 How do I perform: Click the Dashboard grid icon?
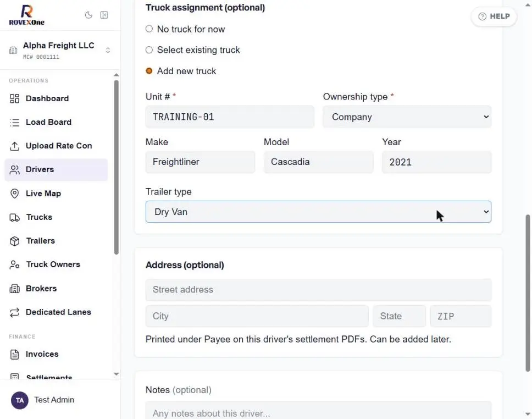[15, 98]
